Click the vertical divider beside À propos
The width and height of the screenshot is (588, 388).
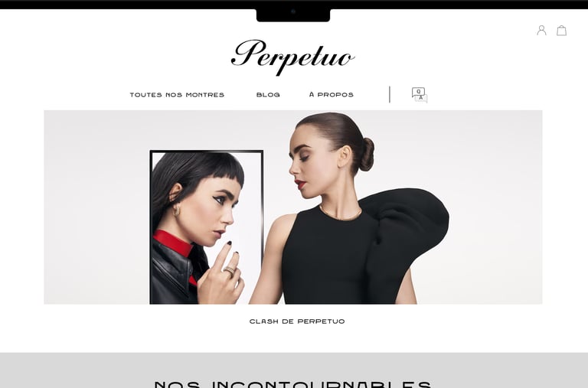(x=390, y=94)
